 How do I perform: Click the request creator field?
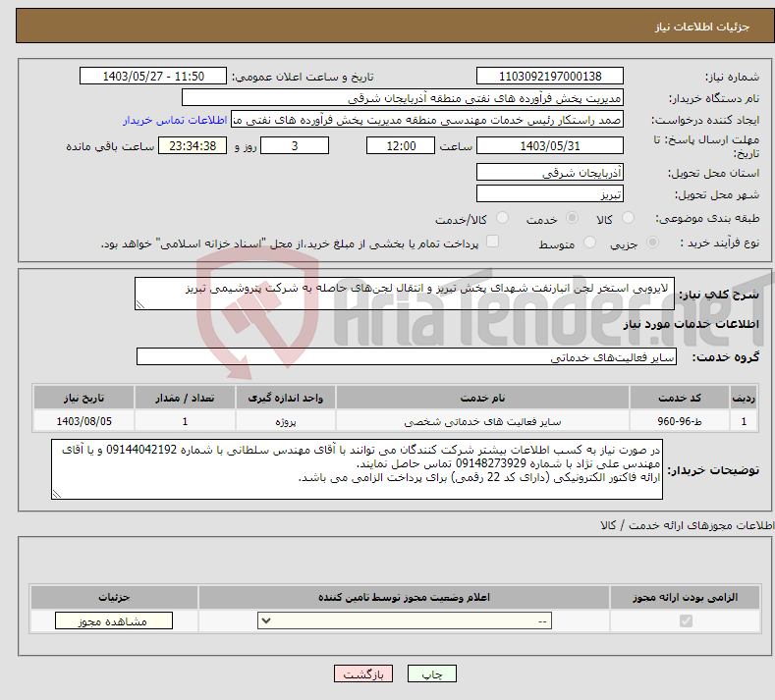point(427,120)
